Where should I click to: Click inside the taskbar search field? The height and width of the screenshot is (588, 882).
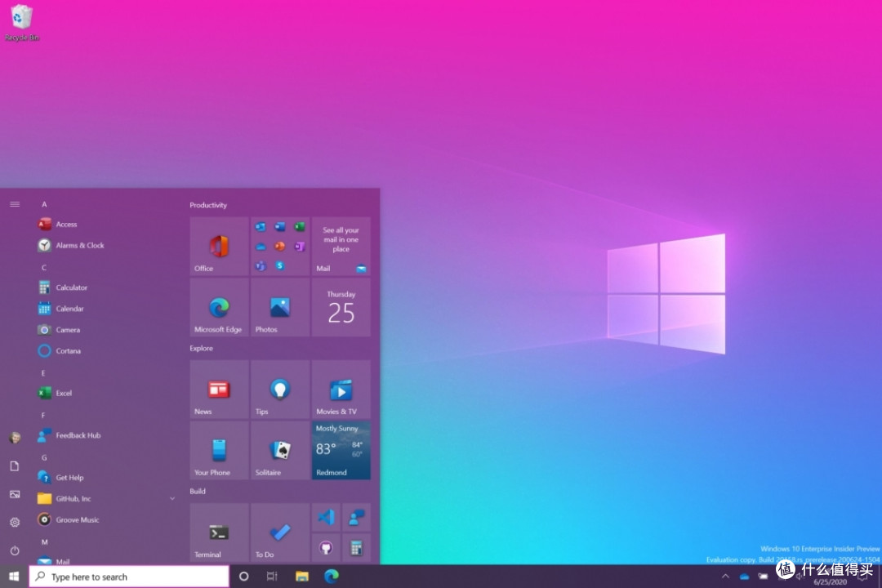(x=127, y=577)
